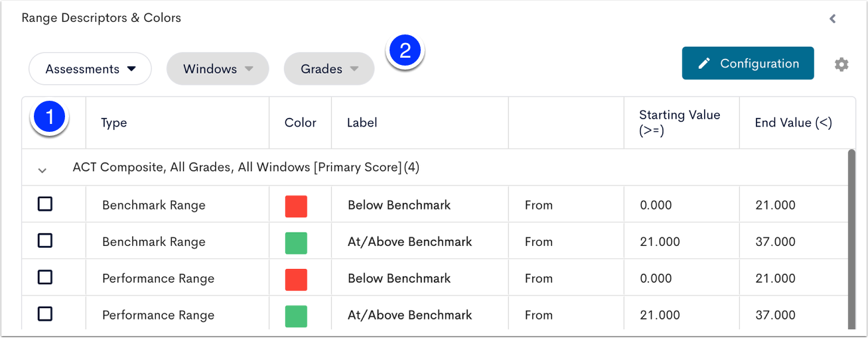Click the End Value column header

pyautogui.click(x=793, y=123)
